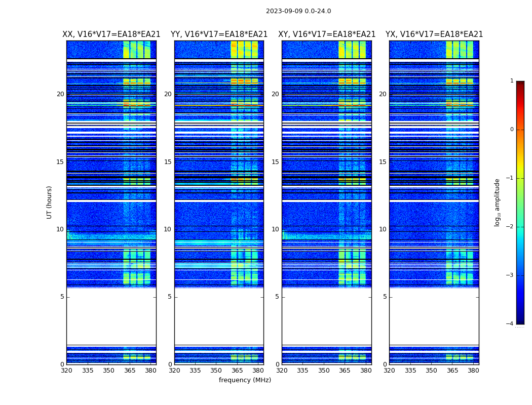Click the 365 frequency tick under YY panel
The height and width of the screenshot is (405, 532).
(x=237, y=370)
